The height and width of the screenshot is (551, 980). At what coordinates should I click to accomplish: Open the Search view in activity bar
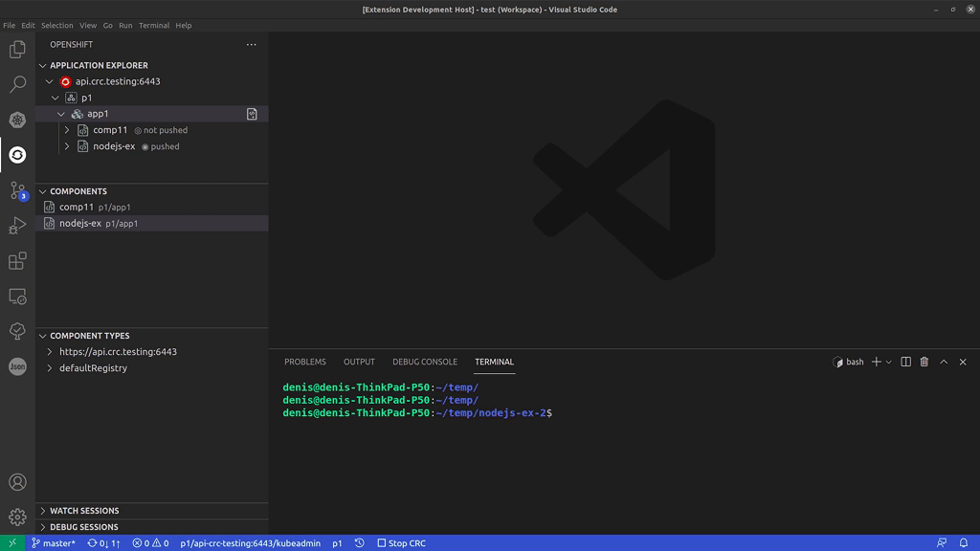(17, 84)
